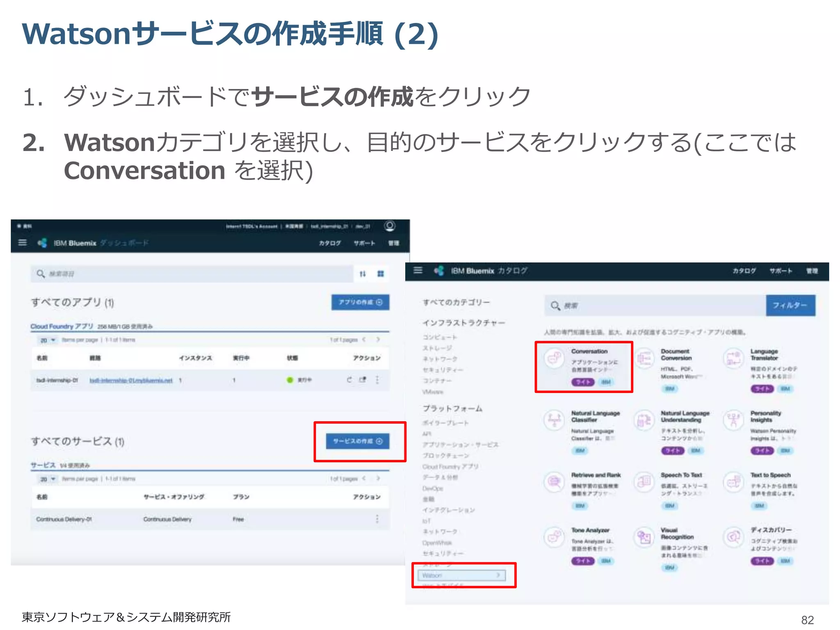Click dashboard search input field
Viewport: 840px width, 630px height.
192,274
